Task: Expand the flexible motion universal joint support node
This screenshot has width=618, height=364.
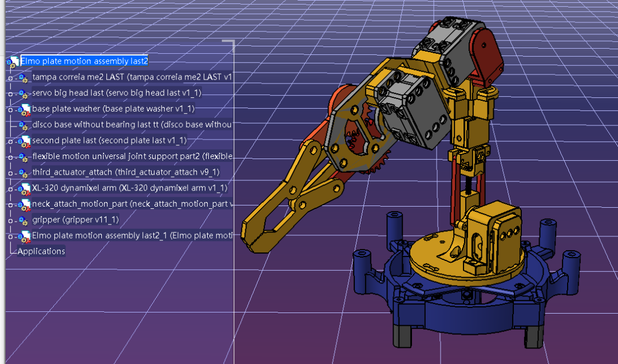Action: [11, 157]
